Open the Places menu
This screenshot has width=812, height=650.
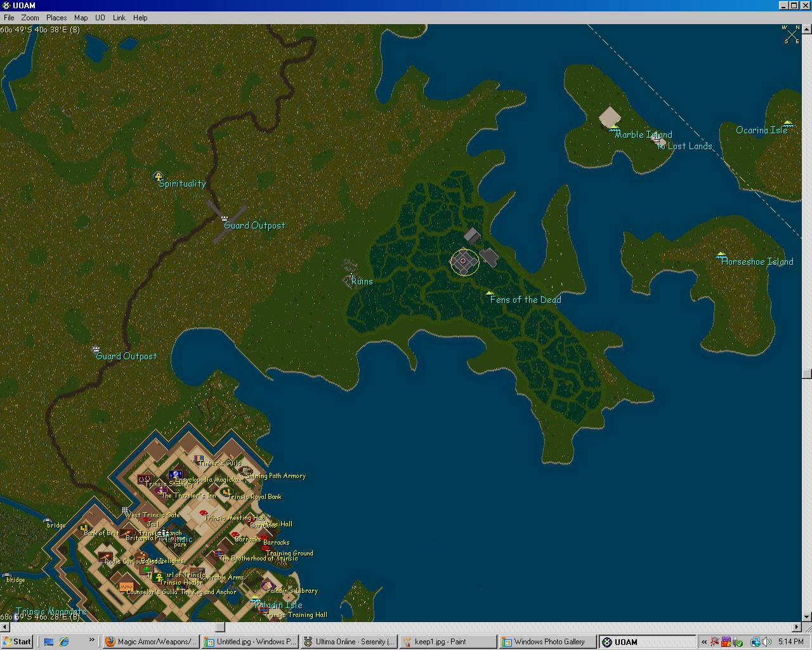pos(56,18)
